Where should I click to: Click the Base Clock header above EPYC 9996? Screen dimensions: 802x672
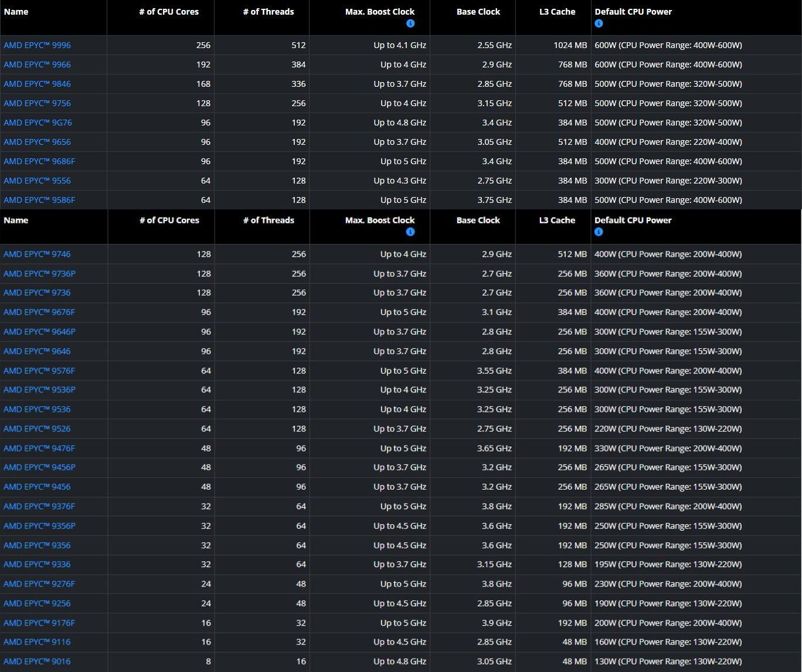coord(478,12)
